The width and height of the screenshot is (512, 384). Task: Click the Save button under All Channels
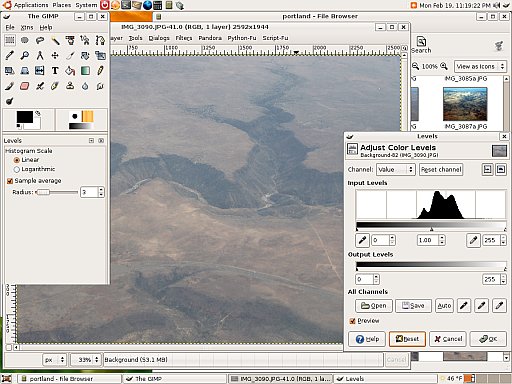[x=413, y=306]
